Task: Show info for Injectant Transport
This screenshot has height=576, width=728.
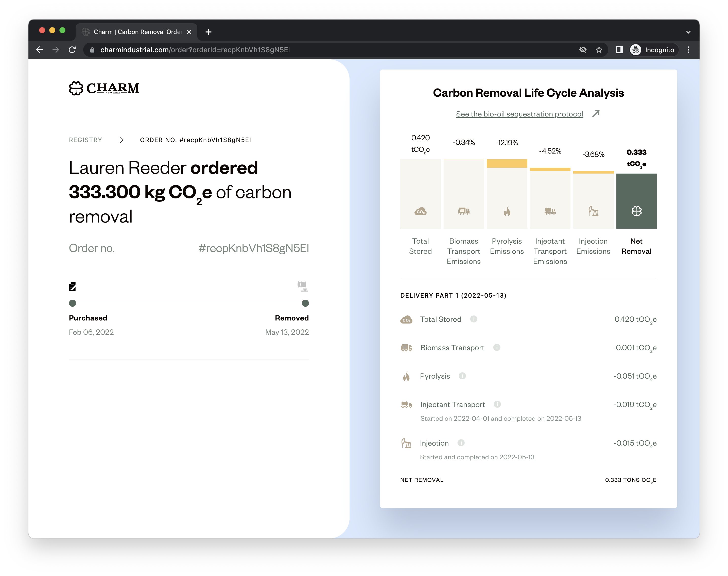Action: pyautogui.click(x=497, y=404)
